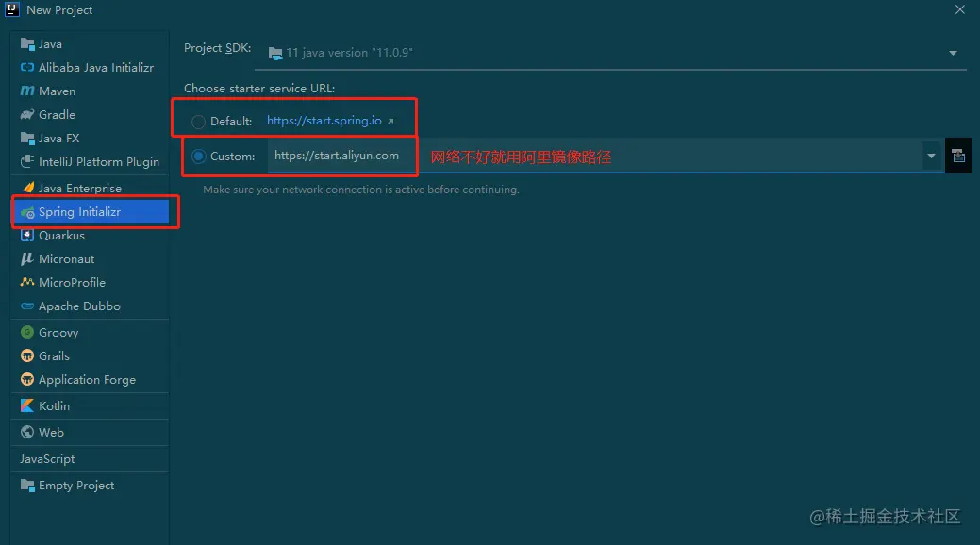Select Java FX label
The image size is (980, 545).
(x=58, y=138)
